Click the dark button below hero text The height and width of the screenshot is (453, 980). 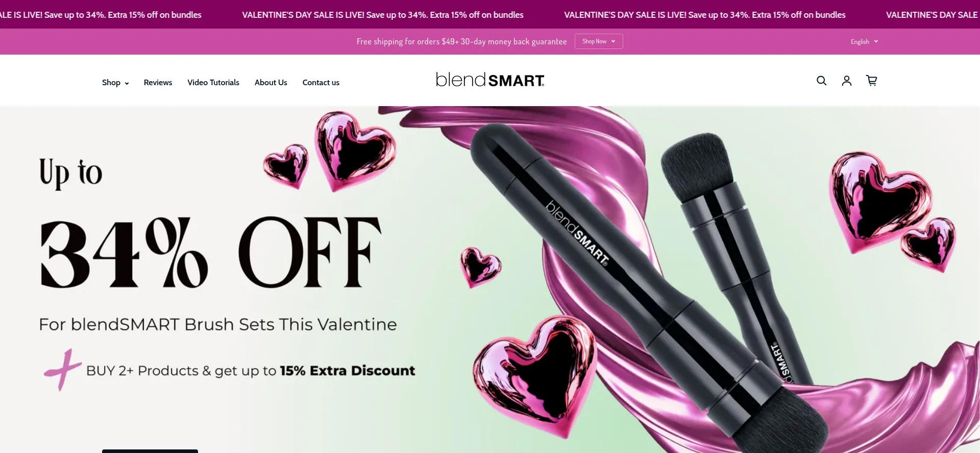point(150,451)
